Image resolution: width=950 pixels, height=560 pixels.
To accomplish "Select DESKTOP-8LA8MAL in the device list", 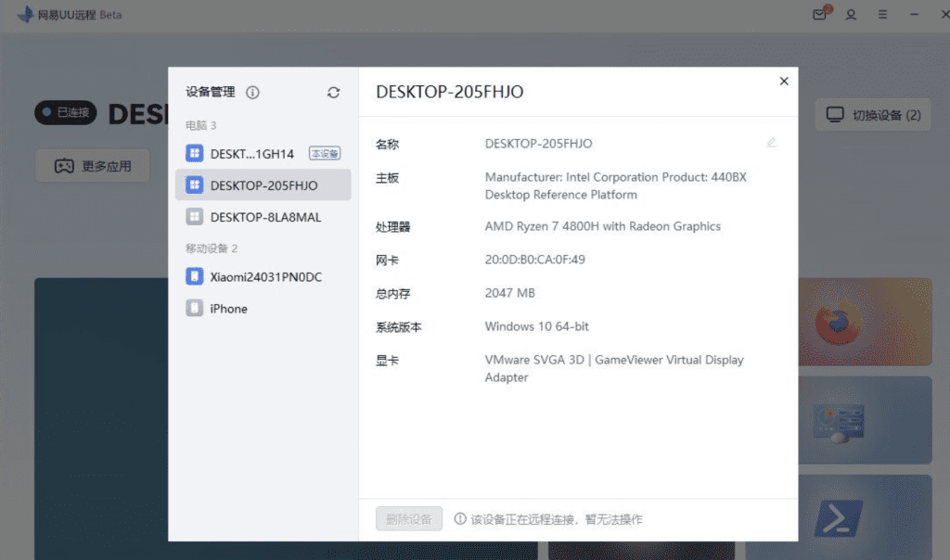I will (263, 217).
